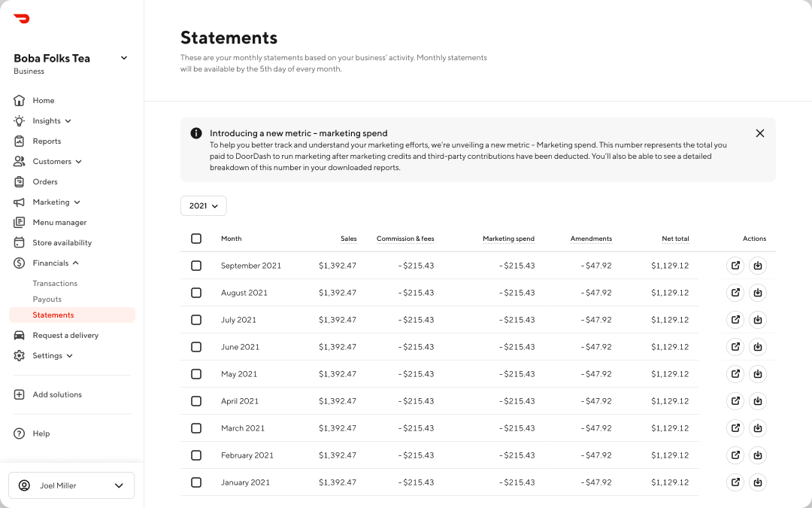The image size is (812, 508).
Task: Open the 2021 year dropdown
Action: click(204, 205)
